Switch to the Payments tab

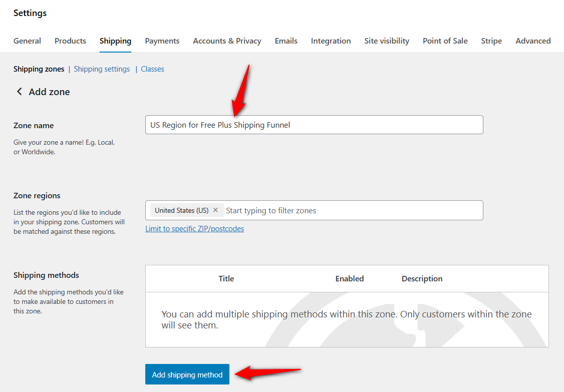[162, 41]
